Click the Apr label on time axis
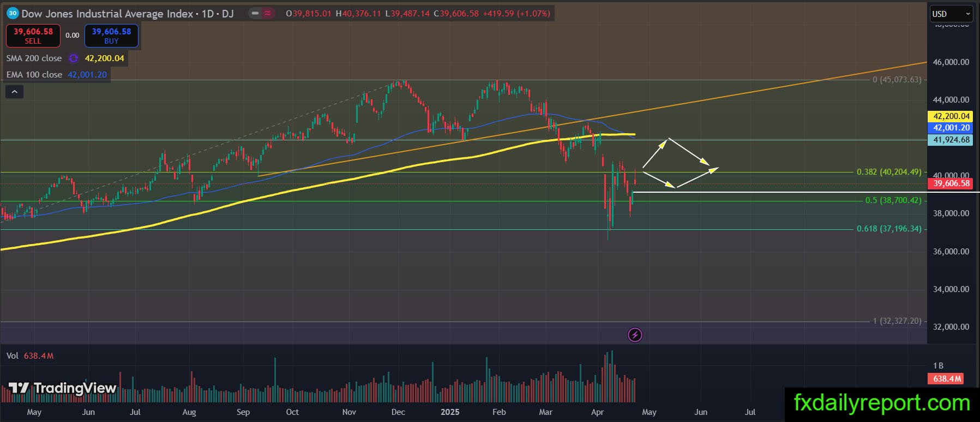 tap(597, 412)
